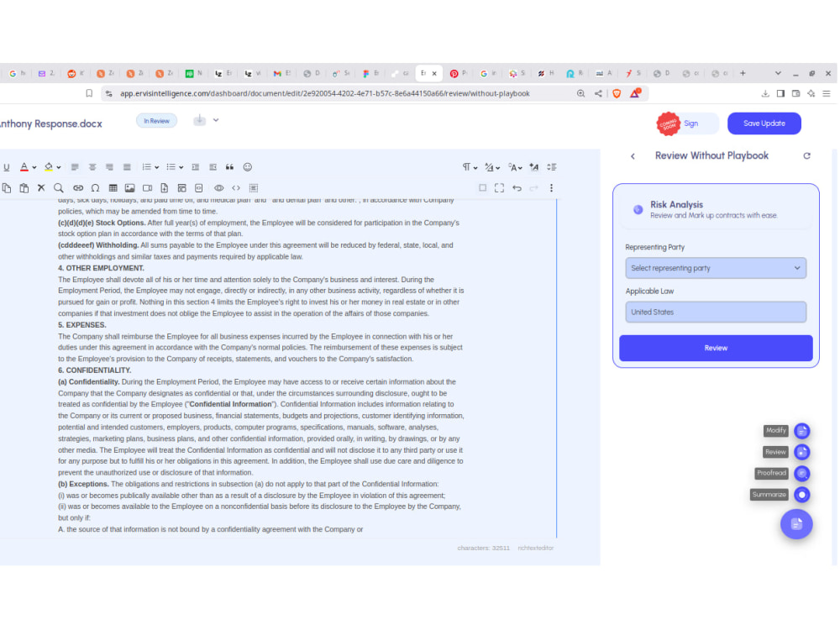Center align the text
840x630 pixels.
[x=92, y=167]
